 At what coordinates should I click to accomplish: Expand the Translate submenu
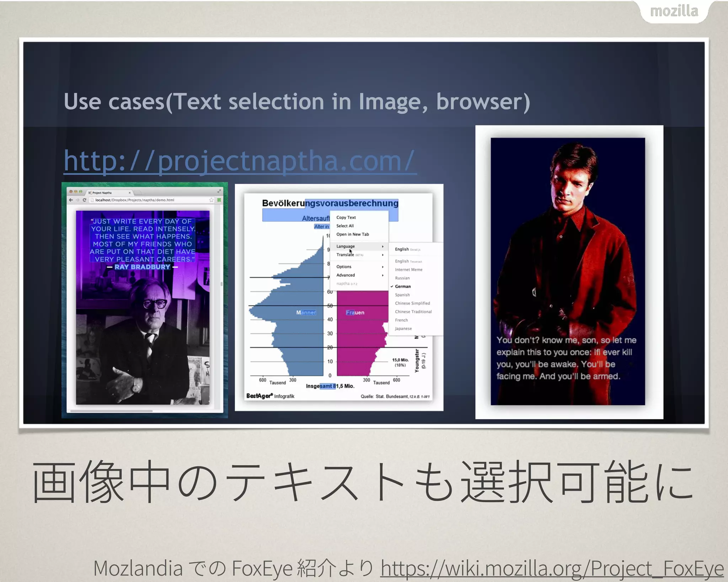click(359, 255)
